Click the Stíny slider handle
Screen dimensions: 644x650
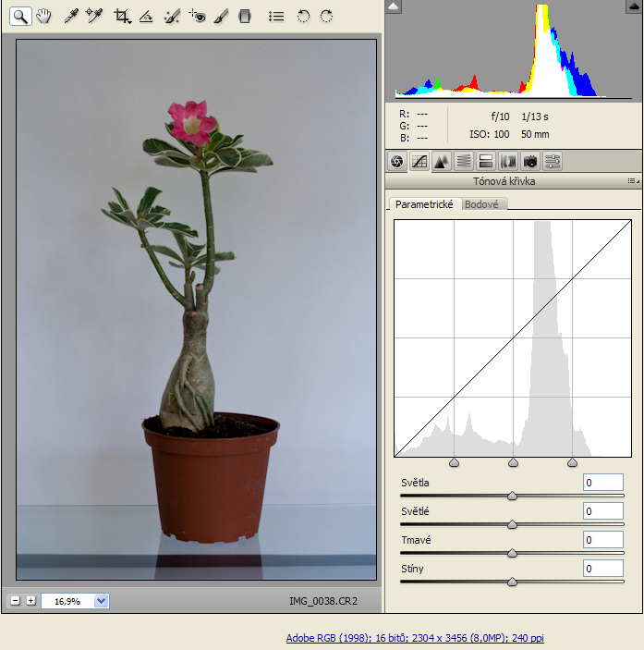[x=512, y=582]
